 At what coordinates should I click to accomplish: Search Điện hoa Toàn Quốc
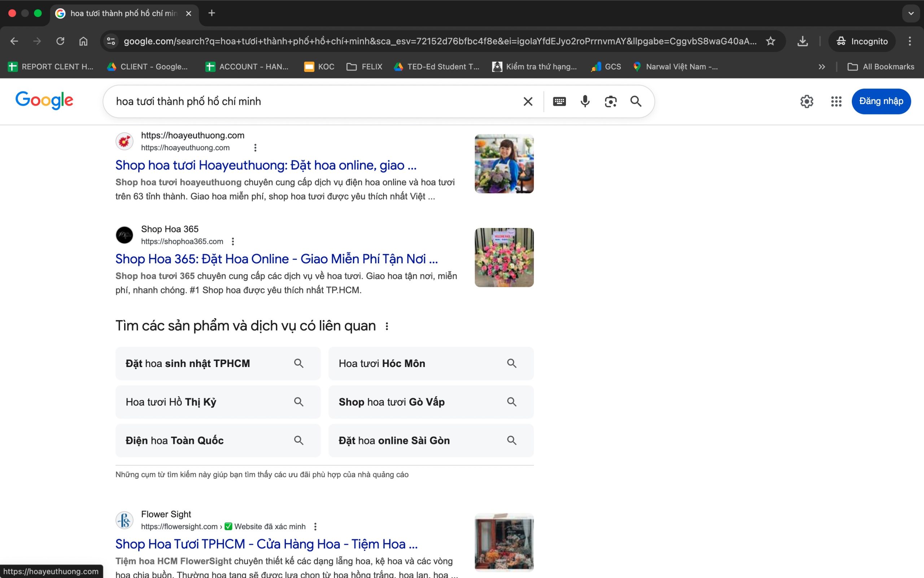[x=218, y=440]
